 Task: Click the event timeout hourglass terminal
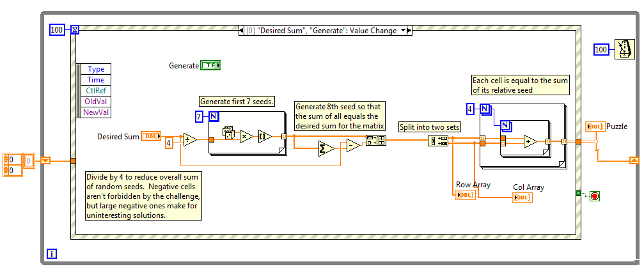pos(75,29)
